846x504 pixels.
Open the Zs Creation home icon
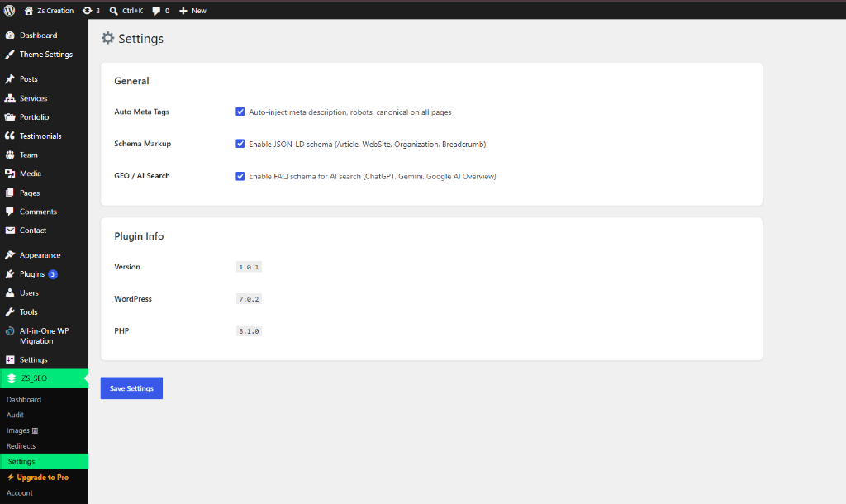pos(29,11)
